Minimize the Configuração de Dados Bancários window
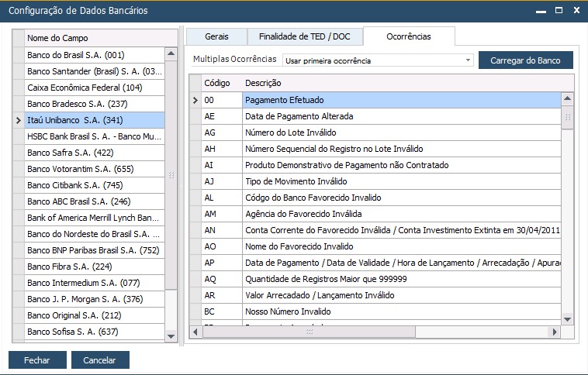Screen dimensions: 588x375 [x=541, y=12]
